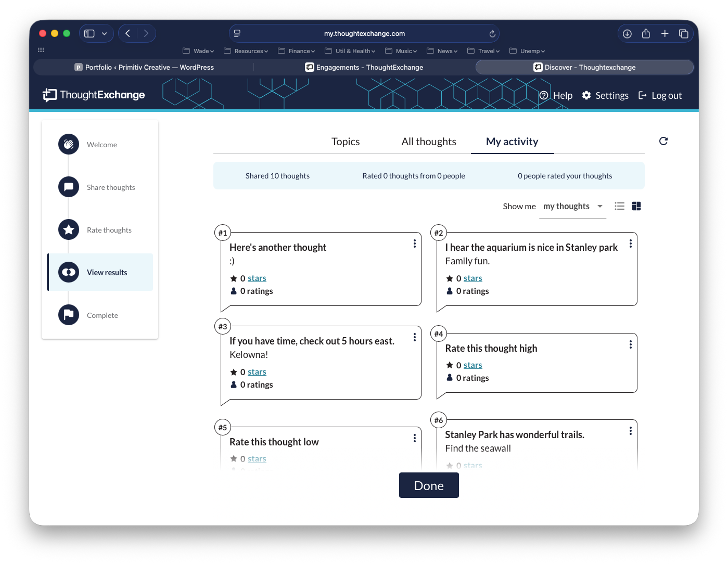Switch to grid view layout
The image size is (728, 564).
[x=636, y=206]
